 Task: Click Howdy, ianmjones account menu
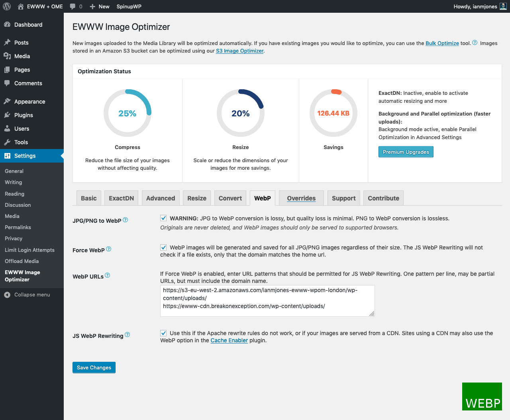pyautogui.click(x=480, y=6)
